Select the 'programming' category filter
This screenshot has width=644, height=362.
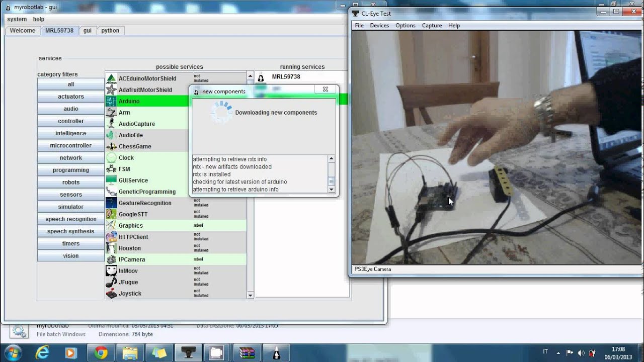[x=71, y=170]
